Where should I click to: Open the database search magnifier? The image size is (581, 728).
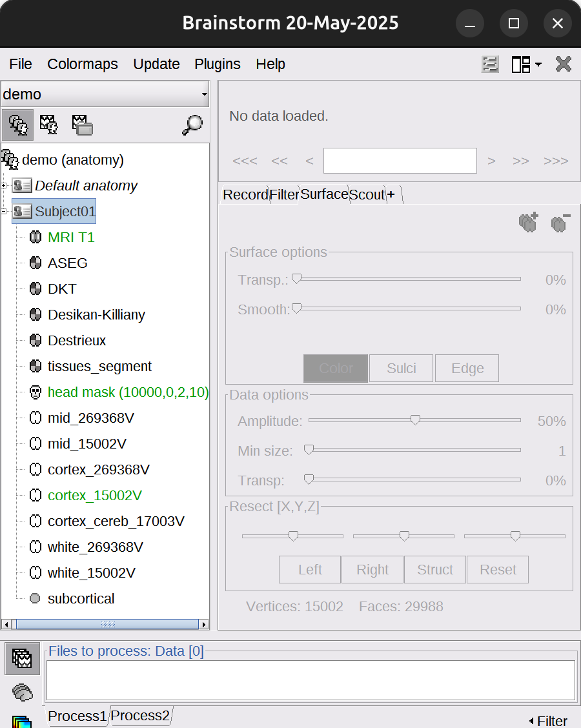click(x=192, y=125)
